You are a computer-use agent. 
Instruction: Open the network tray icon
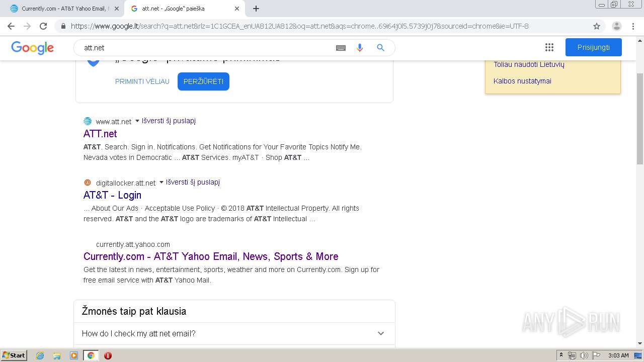(x=572, y=355)
